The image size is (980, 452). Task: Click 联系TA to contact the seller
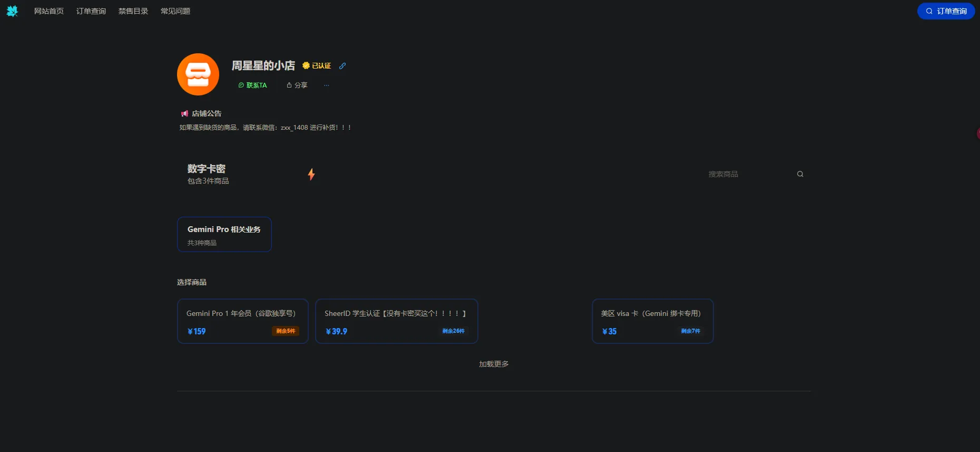click(x=253, y=85)
